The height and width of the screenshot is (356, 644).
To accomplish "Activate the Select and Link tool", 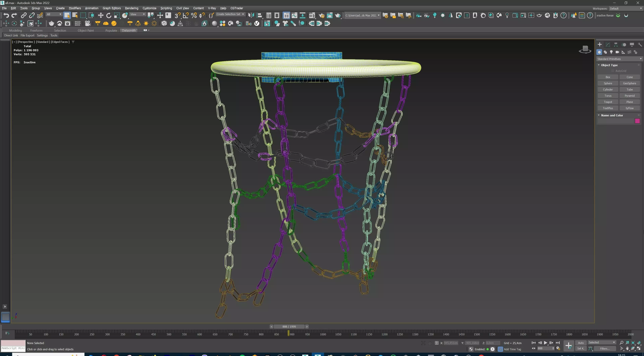I will [x=23, y=15].
